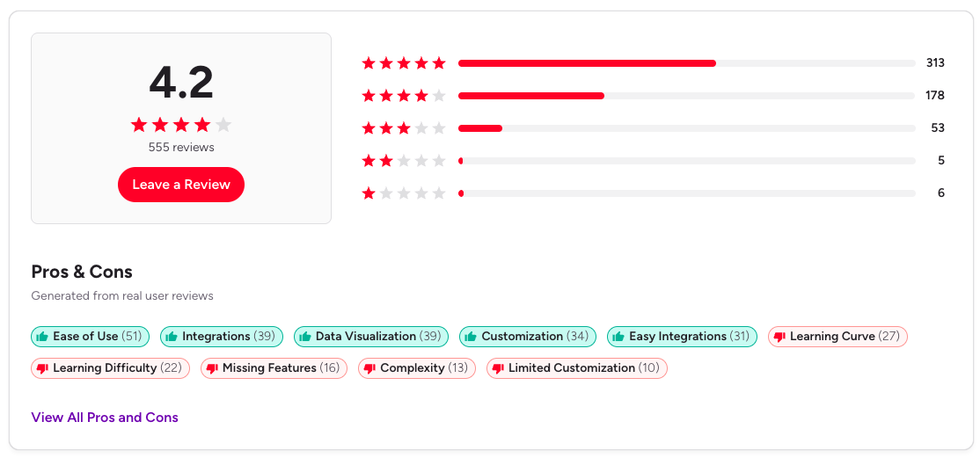
Task: Click thumbs-down icon on Learning Curve tag
Action: 779,337
